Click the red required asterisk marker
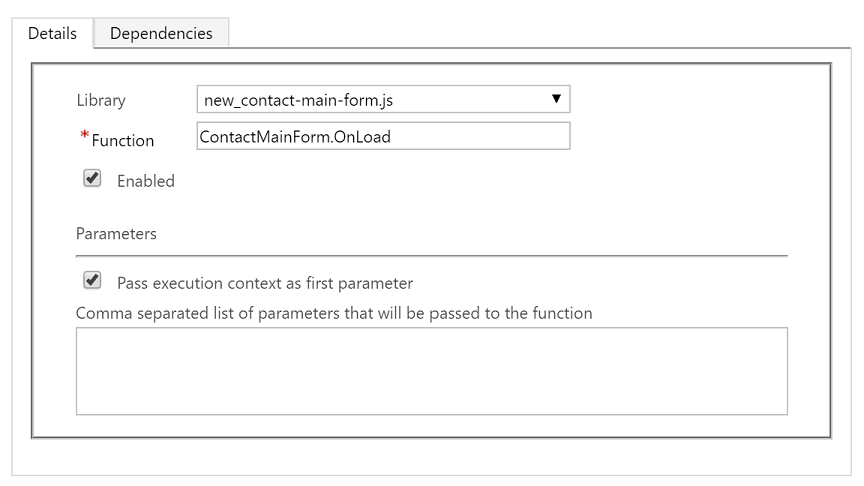864x486 pixels. click(x=84, y=134)
